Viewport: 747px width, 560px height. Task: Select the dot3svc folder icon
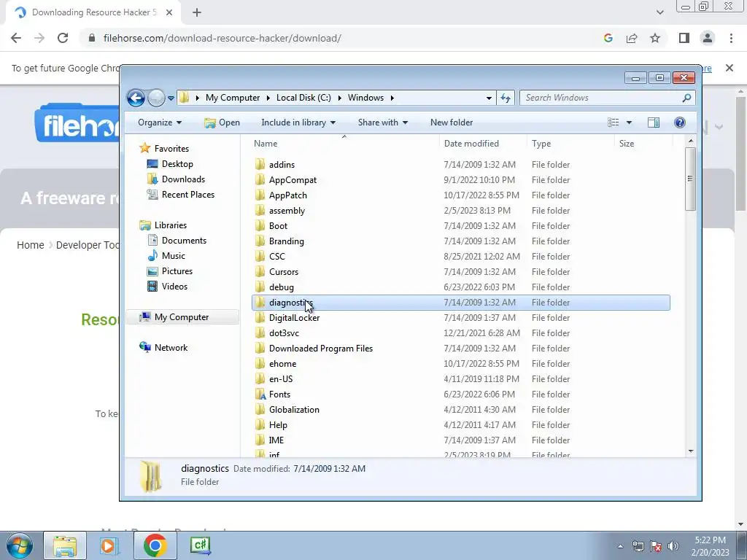coord(260,332)
